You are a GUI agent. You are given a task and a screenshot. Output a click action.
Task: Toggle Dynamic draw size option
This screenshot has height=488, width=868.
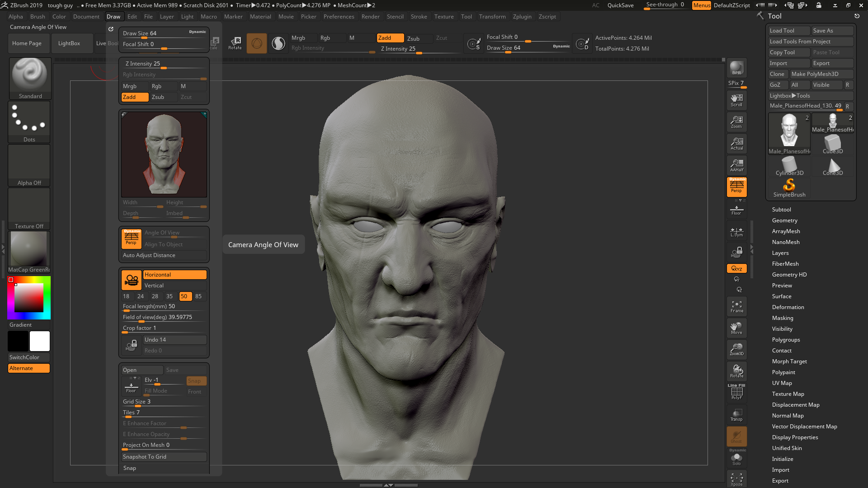pos(197,30)
